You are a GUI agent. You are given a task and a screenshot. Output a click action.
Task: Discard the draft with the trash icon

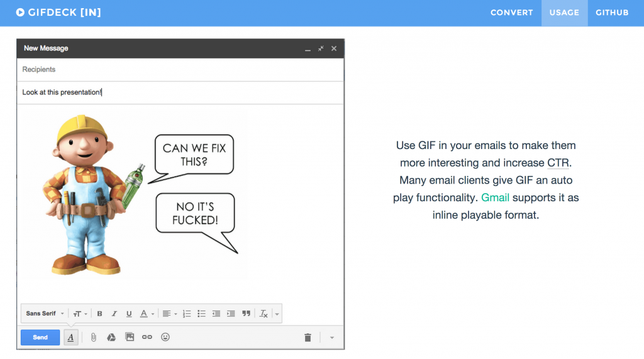coord(308,338)
